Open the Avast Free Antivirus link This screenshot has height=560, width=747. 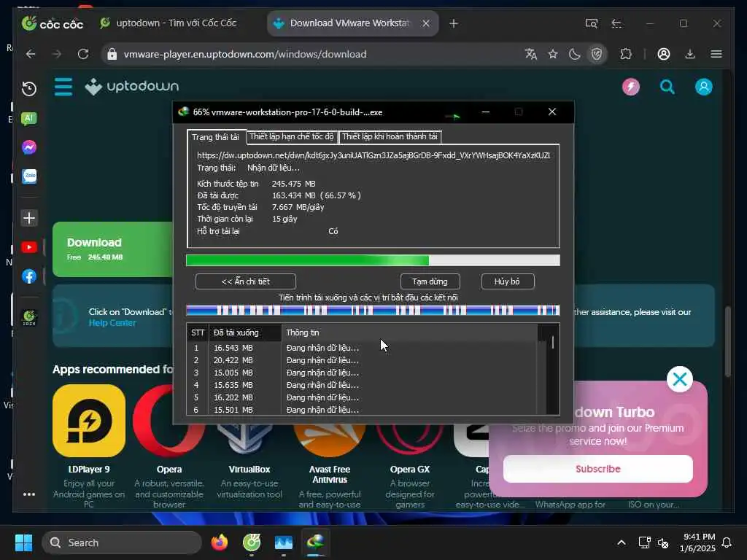pos(330,475)
